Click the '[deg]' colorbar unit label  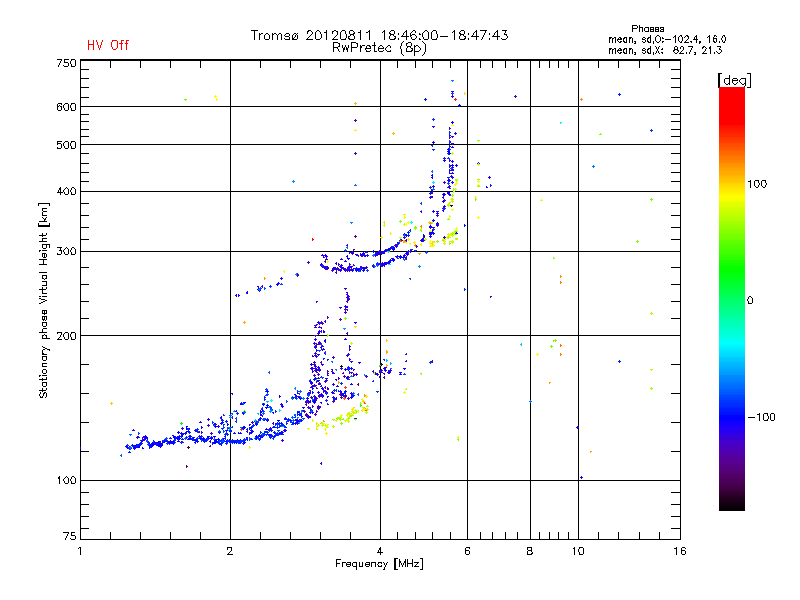coord(734,80)
